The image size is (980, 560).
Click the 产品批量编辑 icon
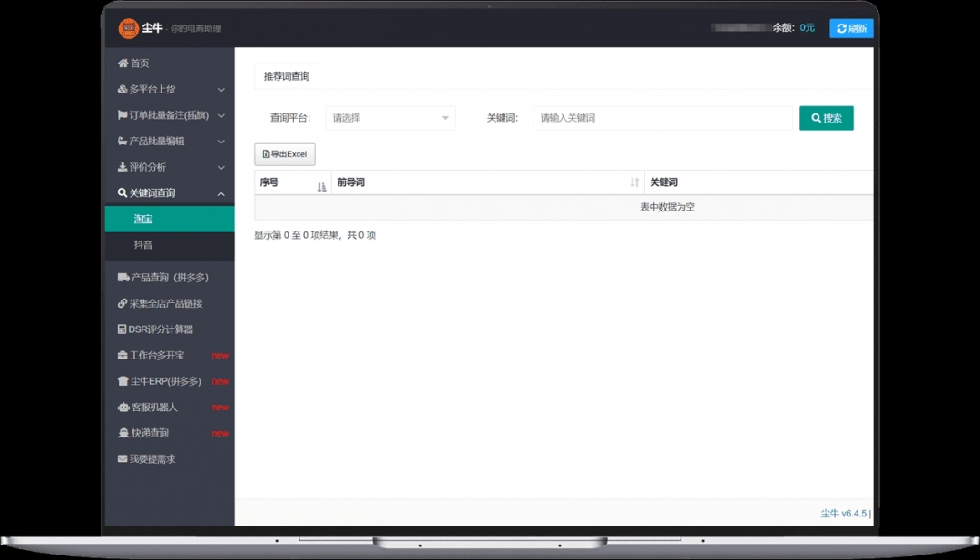(122, 142)
